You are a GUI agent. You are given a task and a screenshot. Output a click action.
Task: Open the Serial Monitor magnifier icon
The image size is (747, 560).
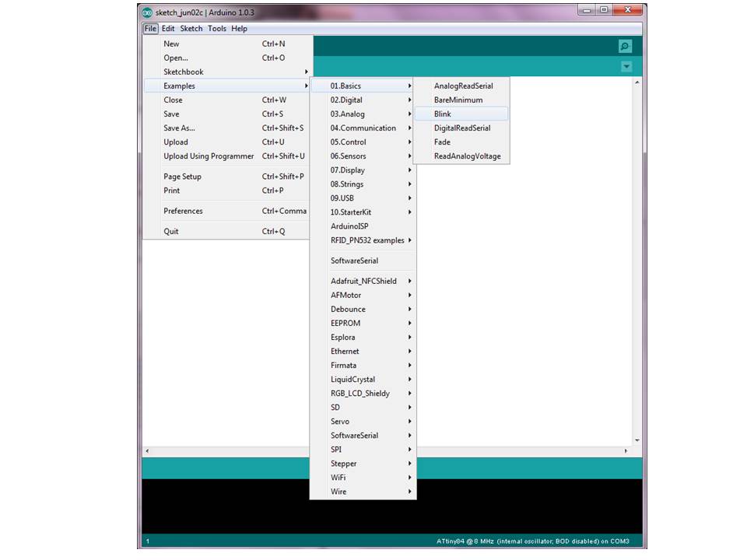tap(624, 46)
